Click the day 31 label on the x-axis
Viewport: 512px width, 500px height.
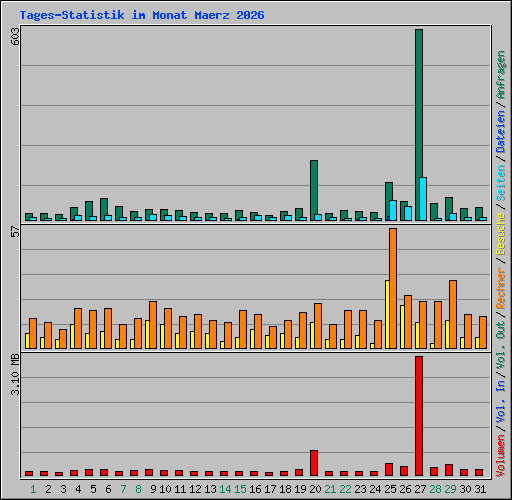[480, 489]
